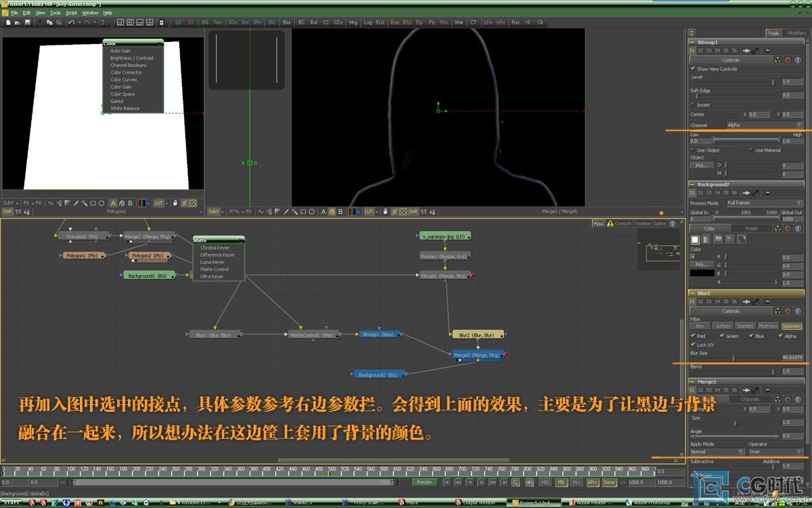Open the Tools menu

click(x=55, y=13)
